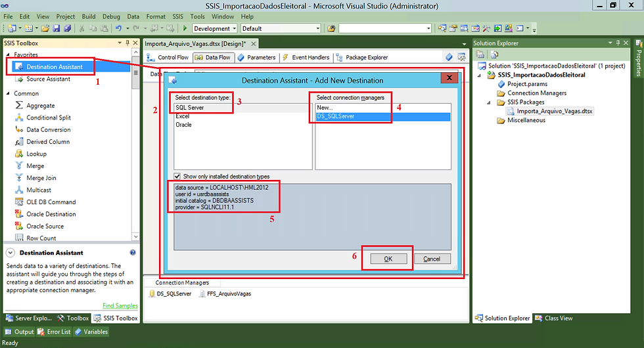
Task: Click the Variables icon in designer toolbar
Action: click(449, 57)
